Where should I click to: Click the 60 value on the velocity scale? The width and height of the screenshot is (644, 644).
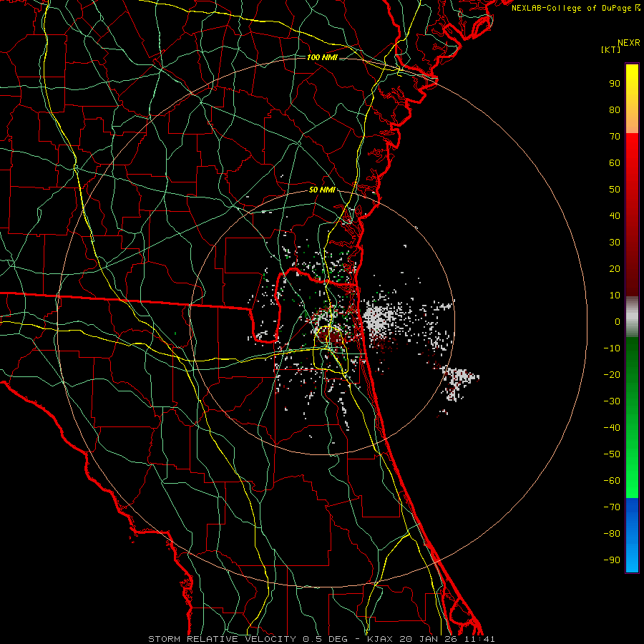pyautogui.click(x=615, y=163)
